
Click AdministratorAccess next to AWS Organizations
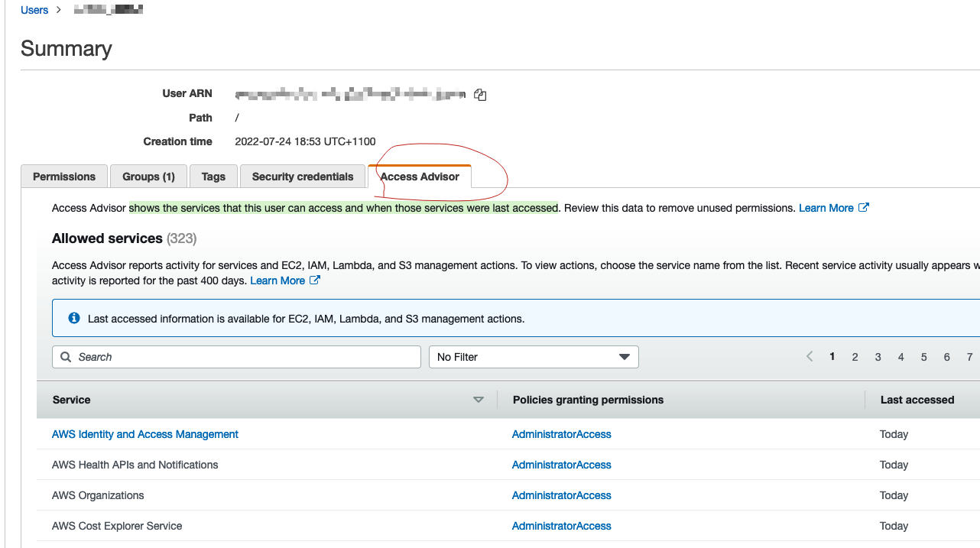(x=561, y=495)
